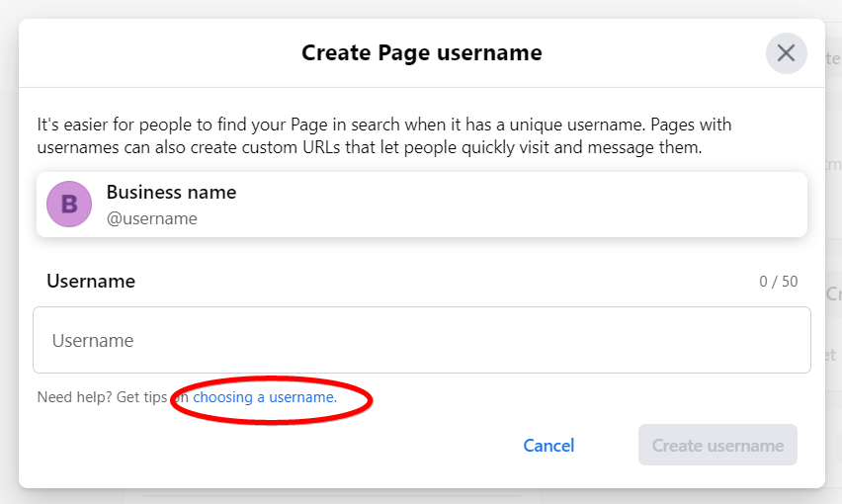Image resolution: width=842 pixels, height=504 pixels.
Task: Focus the Username text field
Action: (422, 340)
